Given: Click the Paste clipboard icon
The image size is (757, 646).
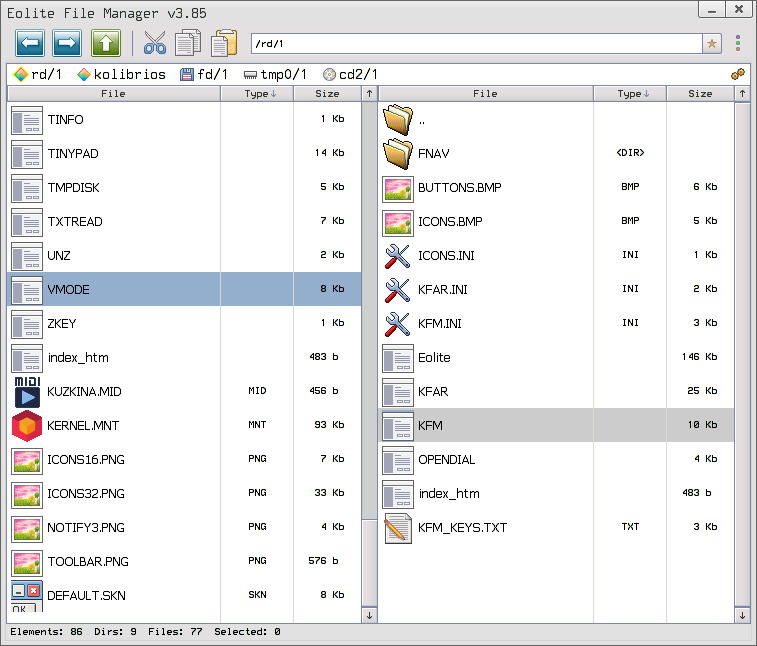Looking at the screenshot, I should click(x=224, y=42).
